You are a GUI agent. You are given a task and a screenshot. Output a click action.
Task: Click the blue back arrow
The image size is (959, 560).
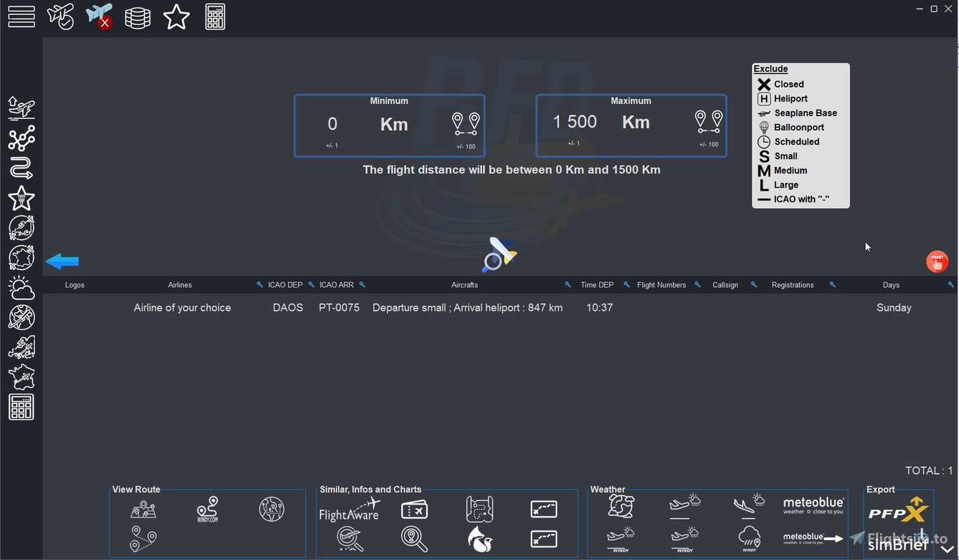pos(62,261)
